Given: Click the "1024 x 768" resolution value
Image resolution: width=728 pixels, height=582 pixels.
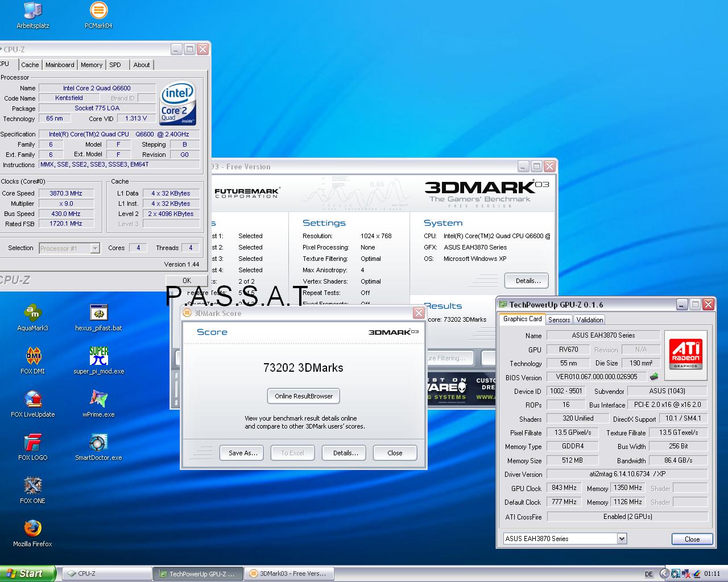Looking at the screenshot, I should click(376, 236).
